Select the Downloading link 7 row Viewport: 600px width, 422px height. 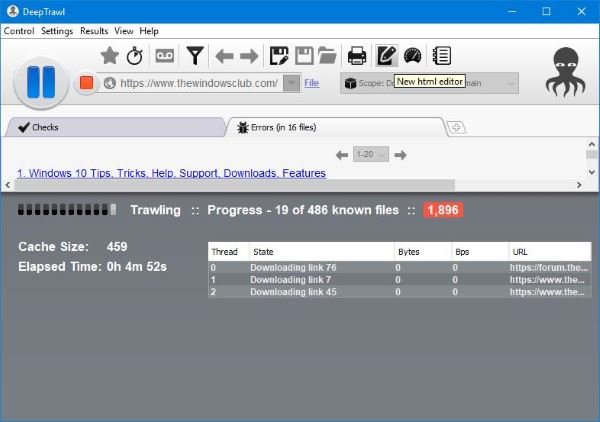click(x=400, y=280)
